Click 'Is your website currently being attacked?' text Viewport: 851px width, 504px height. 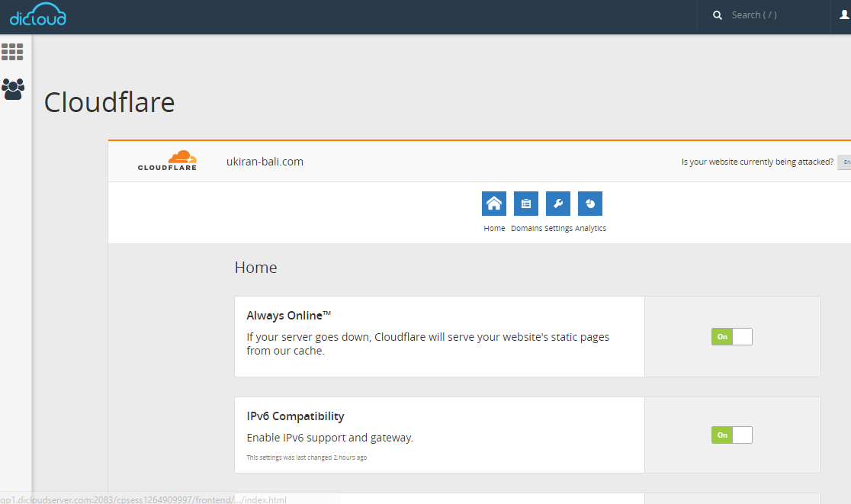point(758,162)
